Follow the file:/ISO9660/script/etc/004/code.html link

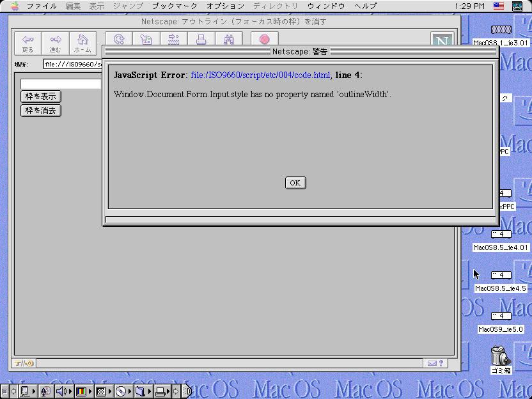tap(260, 75)
